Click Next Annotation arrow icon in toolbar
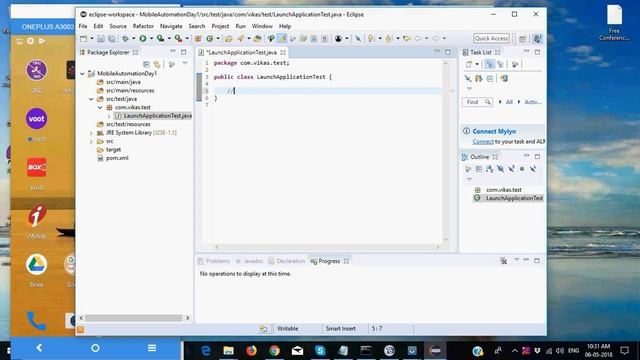 [x=371, y=38]
